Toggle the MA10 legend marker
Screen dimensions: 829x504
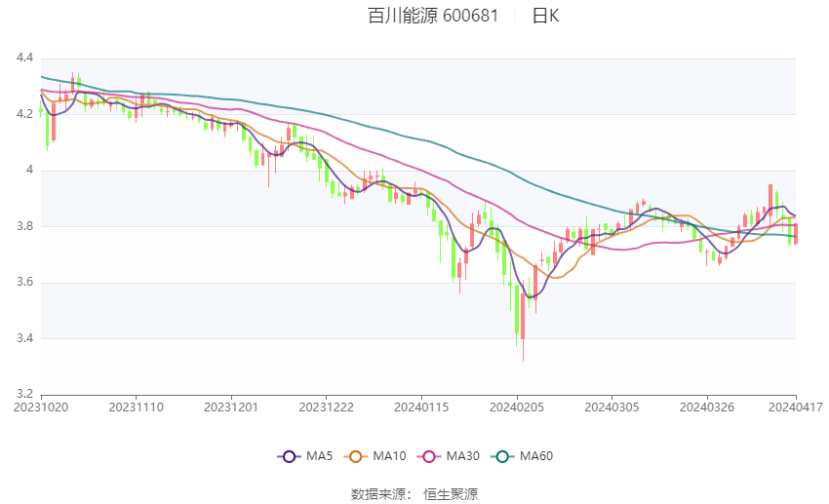[x=356, y=456]
